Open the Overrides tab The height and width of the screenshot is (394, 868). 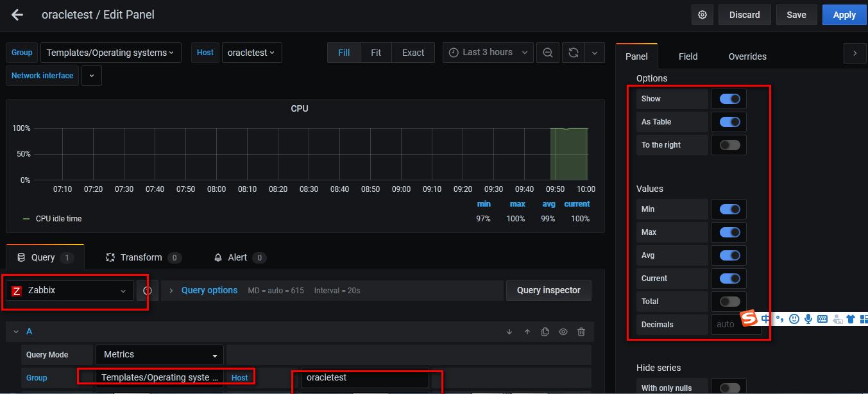747,56
